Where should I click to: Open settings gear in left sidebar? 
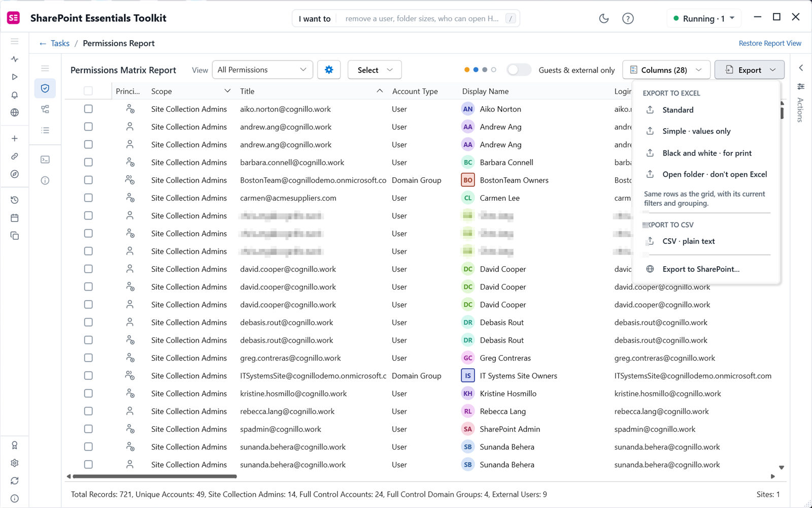pos(15,463)
